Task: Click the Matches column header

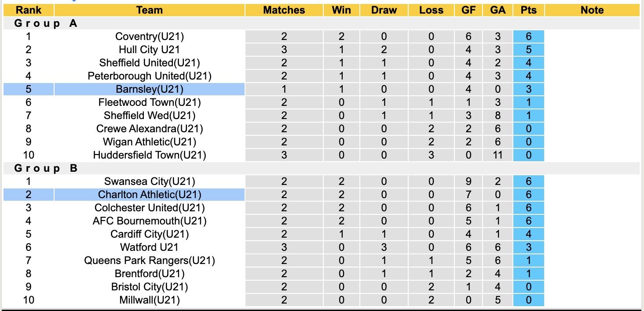Action: coord(284,10)
